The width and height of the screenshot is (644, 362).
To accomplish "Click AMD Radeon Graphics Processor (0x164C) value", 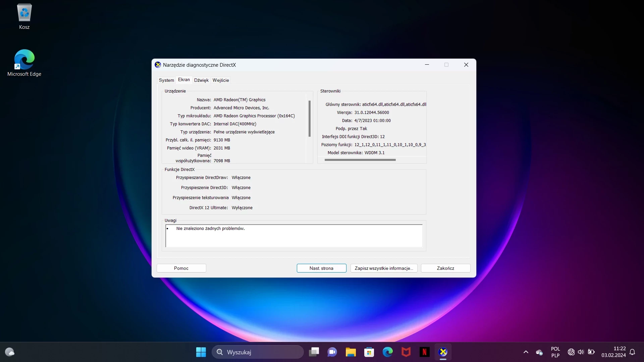I will click(254, 116).
